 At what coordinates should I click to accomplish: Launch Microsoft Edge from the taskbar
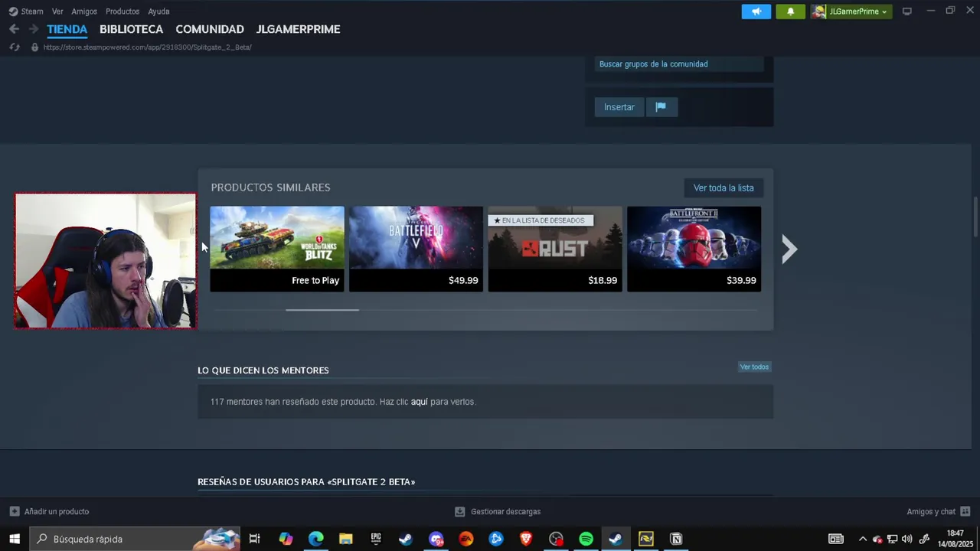tap(315, 539)
